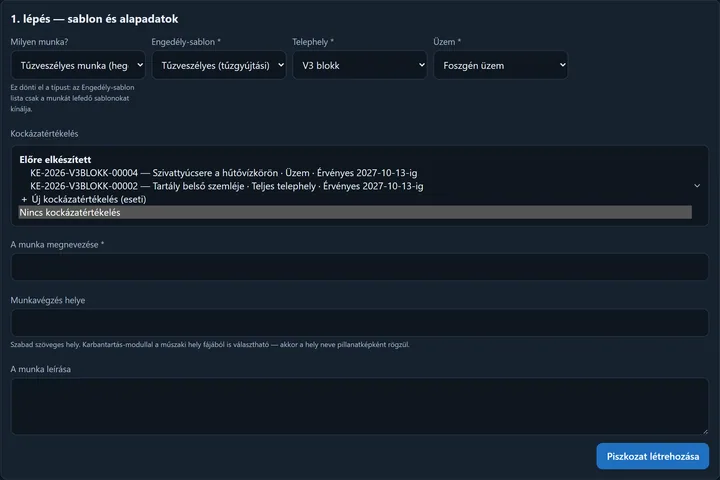Click the 'Engedély-sablon *' label
This screenshot has height=480, width=720.
(186, 42)
